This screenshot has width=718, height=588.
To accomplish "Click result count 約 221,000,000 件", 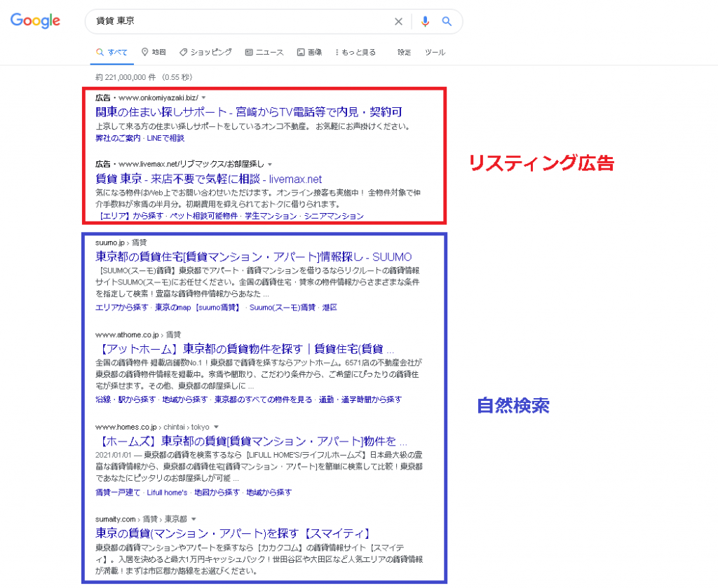I will coord(126,77).
